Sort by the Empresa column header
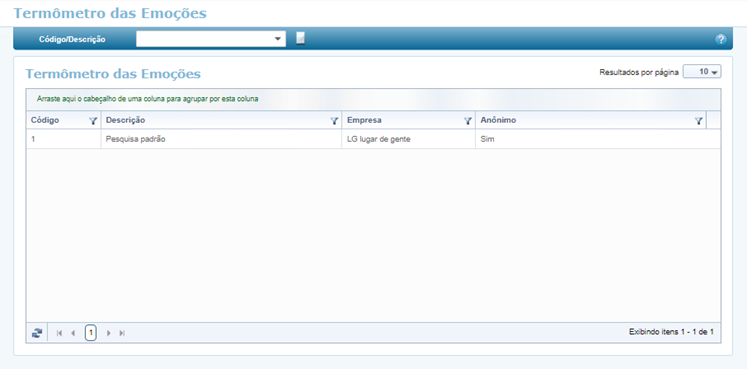747x369 pixels. click(x=364, y=120)
